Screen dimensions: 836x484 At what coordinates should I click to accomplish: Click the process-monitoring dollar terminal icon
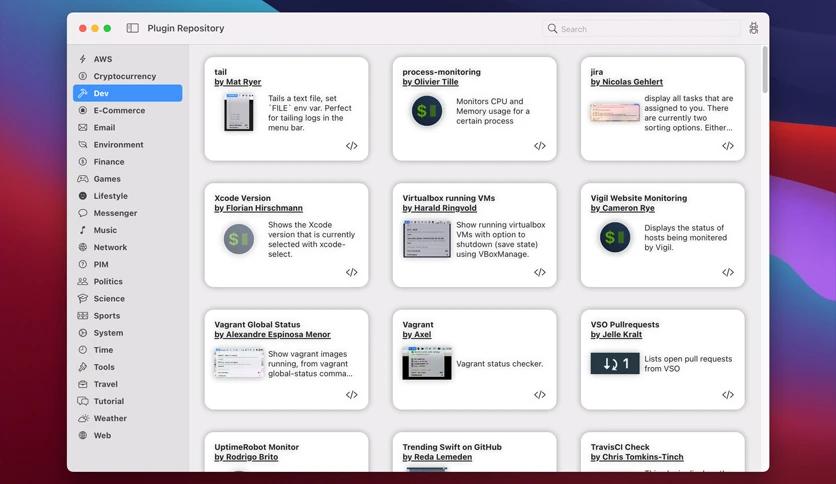(x=427, y=111)
